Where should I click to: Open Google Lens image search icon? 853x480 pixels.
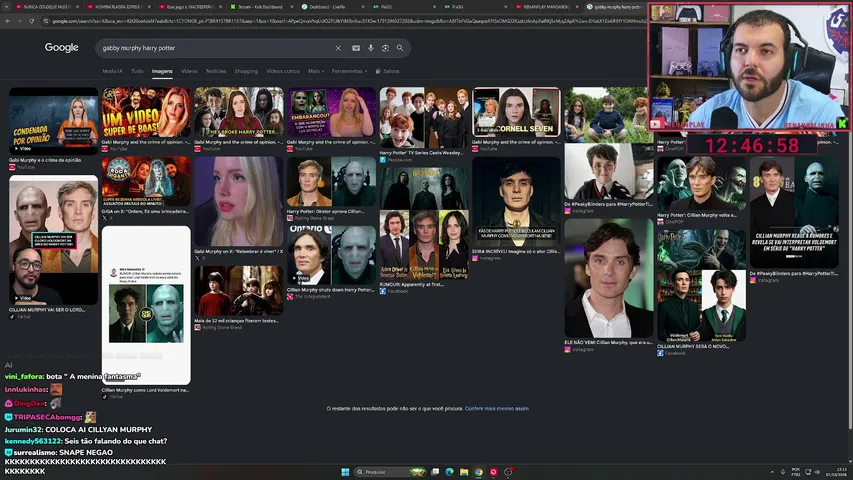[385, 48]
